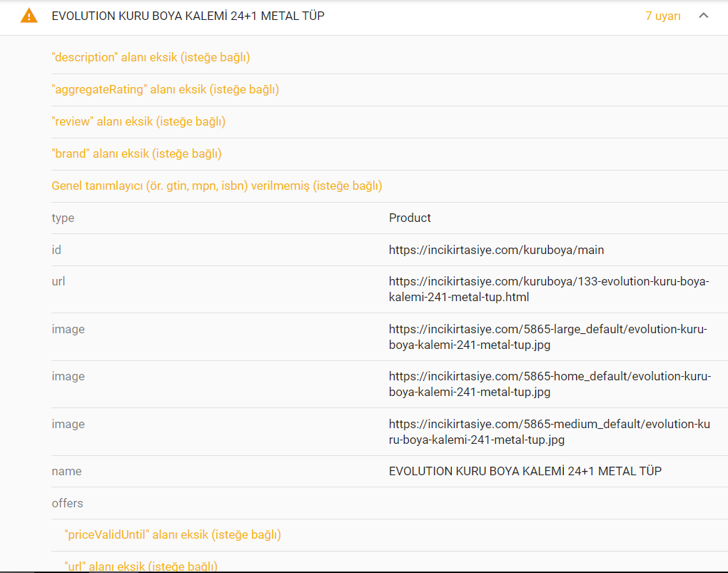Open the "priceValidUntil" alanı eksik warning

173,535
